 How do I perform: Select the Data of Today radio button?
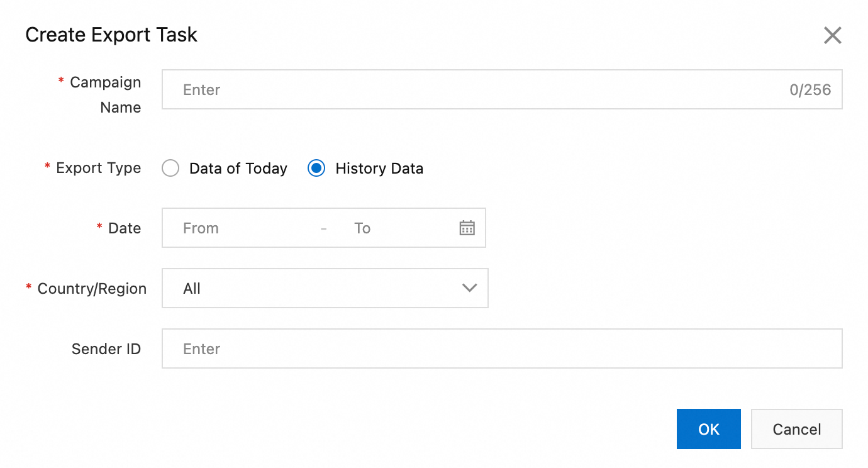click(x=170, y=169)
